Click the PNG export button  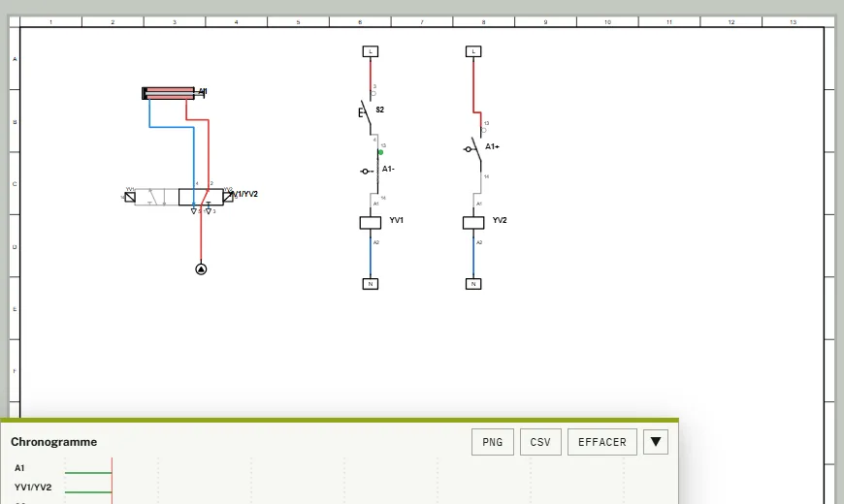493,442
